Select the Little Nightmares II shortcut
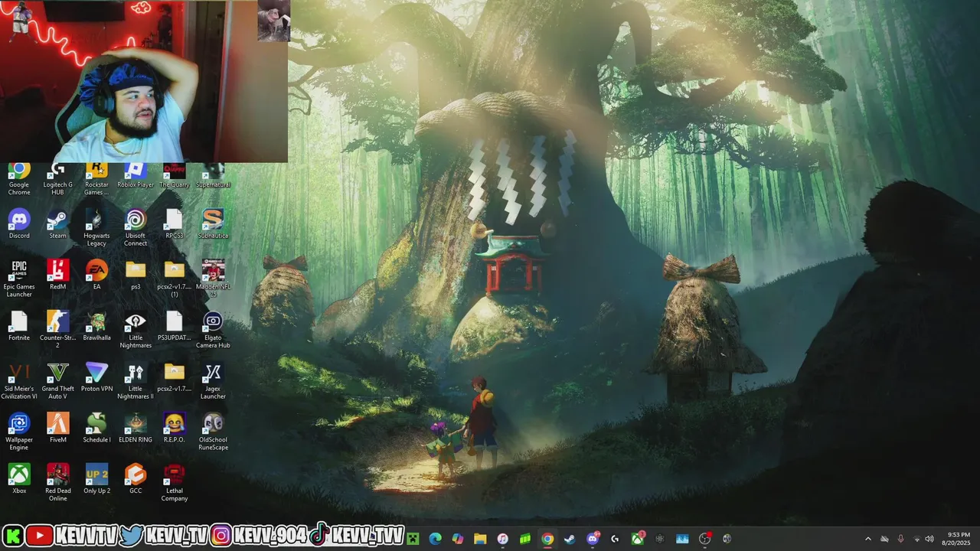 pos(136,381)
